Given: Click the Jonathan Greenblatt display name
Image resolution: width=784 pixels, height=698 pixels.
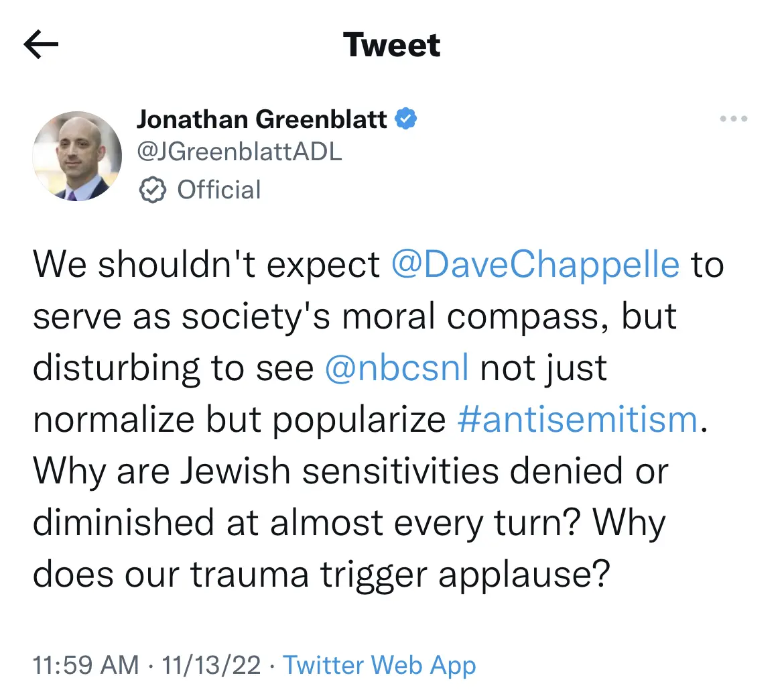Looking at the screenshot, I should pos(261,119).
